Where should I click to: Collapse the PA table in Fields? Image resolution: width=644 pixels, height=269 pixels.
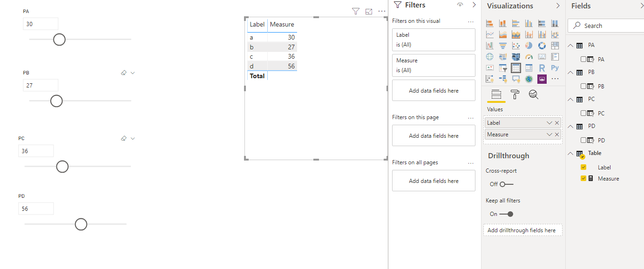click(571, 46)
